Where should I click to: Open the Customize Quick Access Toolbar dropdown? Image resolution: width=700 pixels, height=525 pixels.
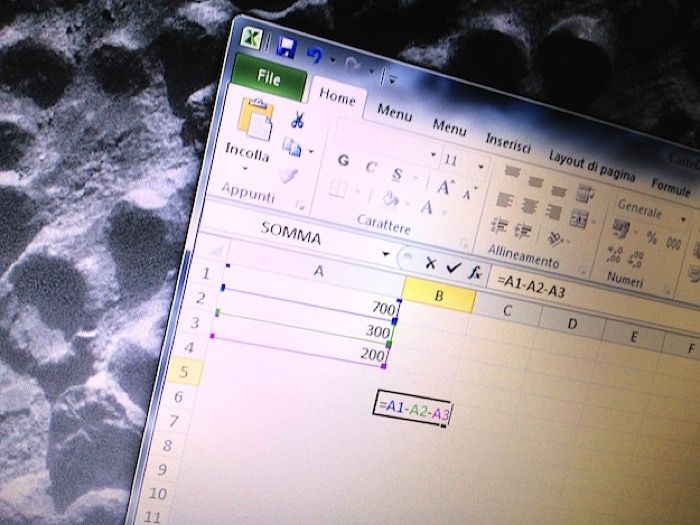tap(391, 80)
